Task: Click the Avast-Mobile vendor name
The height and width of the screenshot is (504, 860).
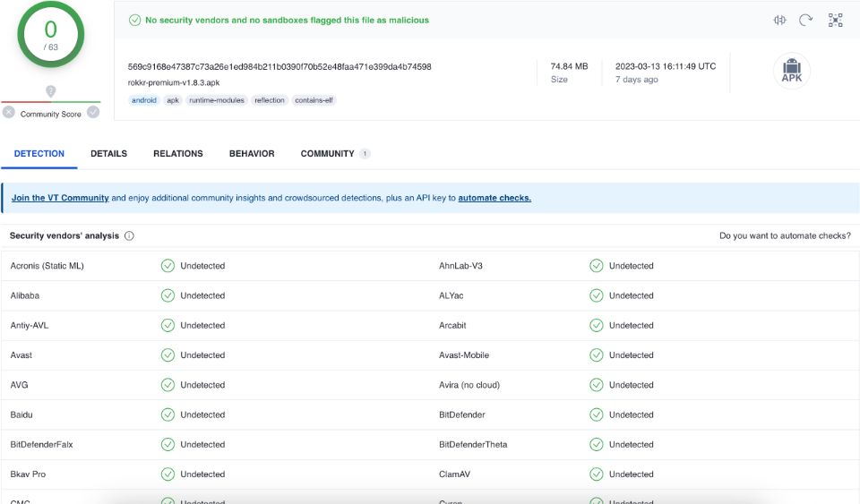Action: (463, 355)
